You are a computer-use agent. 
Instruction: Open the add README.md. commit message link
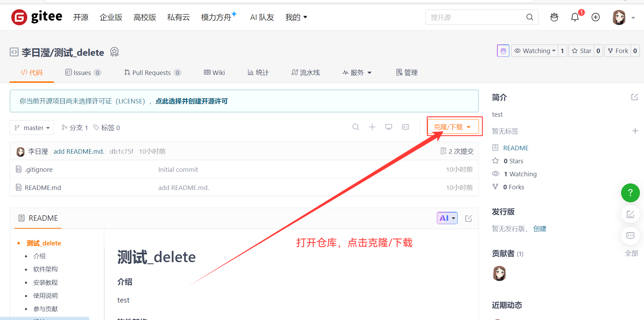[x=79, y=151]
